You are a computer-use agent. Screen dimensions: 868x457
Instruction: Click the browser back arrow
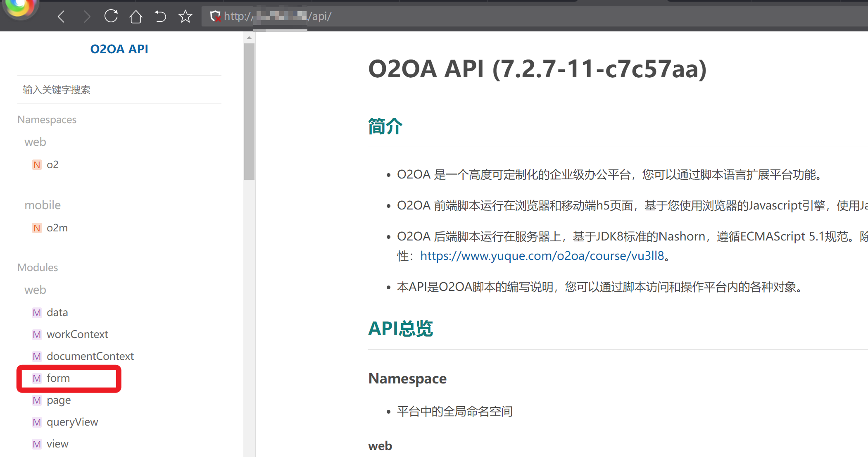(x=62, y=17)
